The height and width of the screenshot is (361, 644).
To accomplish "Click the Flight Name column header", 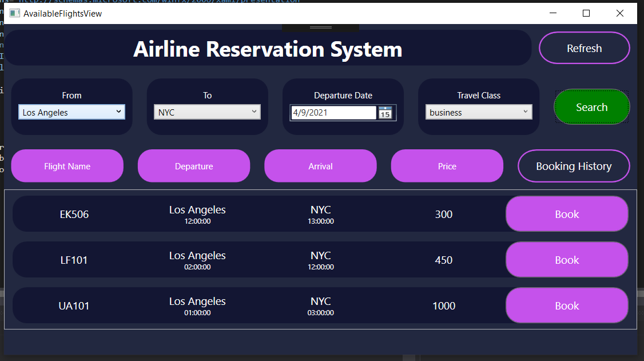I will pos(67,166).
